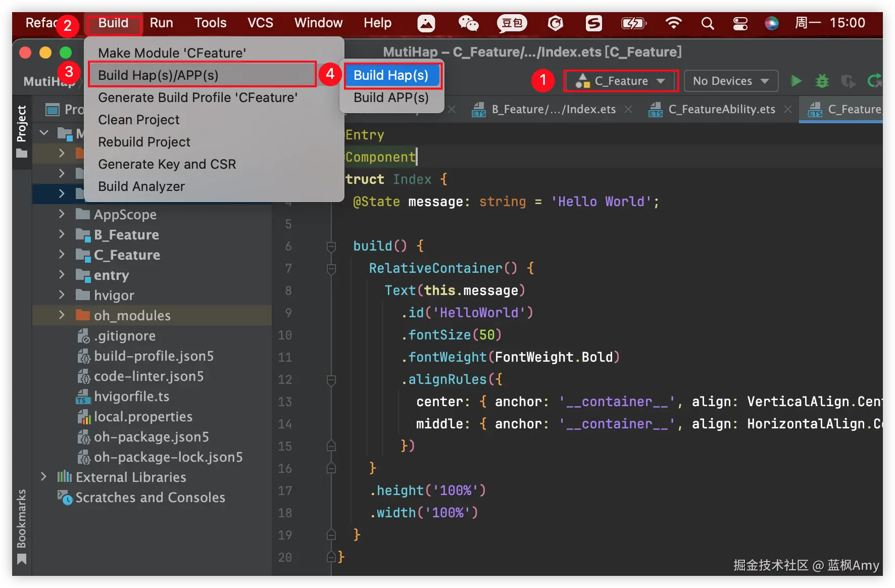Screen dimensions: 895x588
Task: Open the WeChat menu bar icon
Action: (x=468, y=23)
